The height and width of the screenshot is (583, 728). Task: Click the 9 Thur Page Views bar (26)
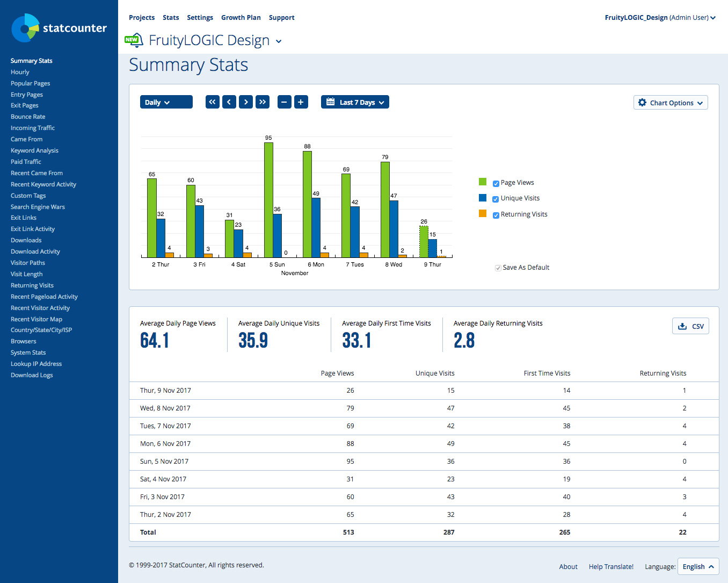point(424,242)
